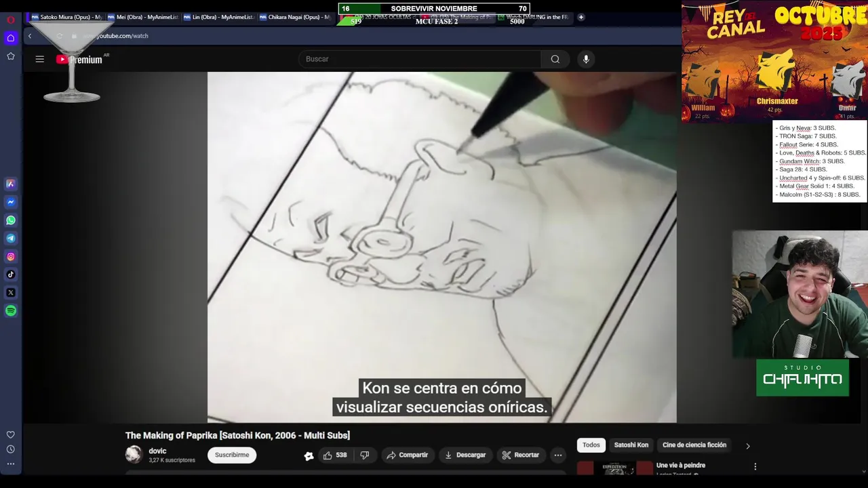
Task: Open 'Une vie à peindre' video title
Action: (681, 466)
